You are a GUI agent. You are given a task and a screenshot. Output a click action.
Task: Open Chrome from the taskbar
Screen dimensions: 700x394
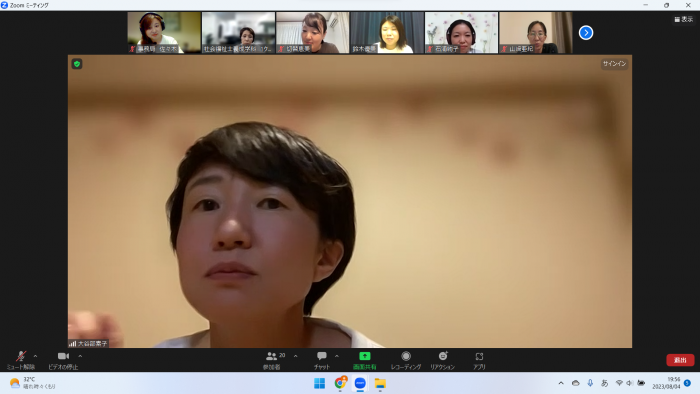click(340, 383)
